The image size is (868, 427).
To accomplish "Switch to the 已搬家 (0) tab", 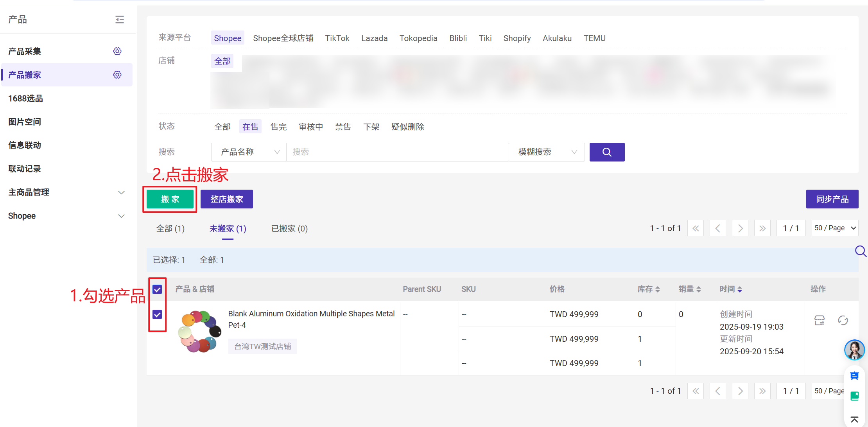I will point(289,229).
